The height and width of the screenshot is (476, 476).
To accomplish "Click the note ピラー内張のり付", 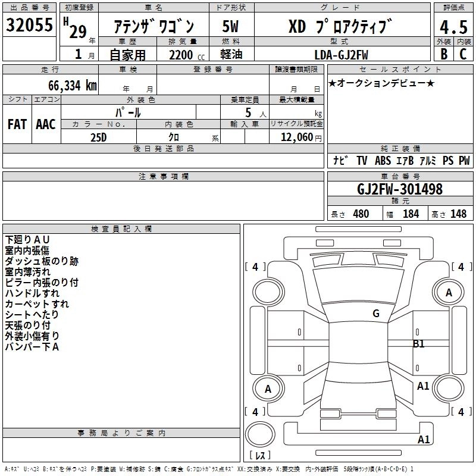I will 42,282.
